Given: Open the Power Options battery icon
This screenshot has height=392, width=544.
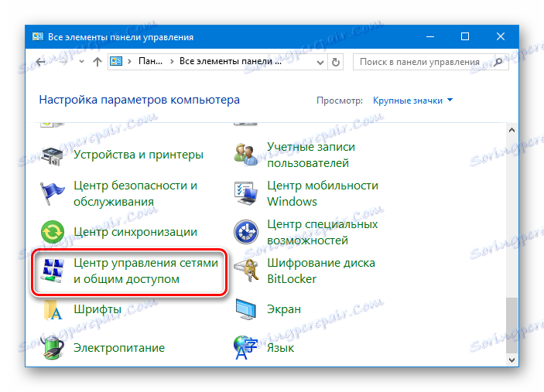Looking at the screenshot, I should 53,347.
